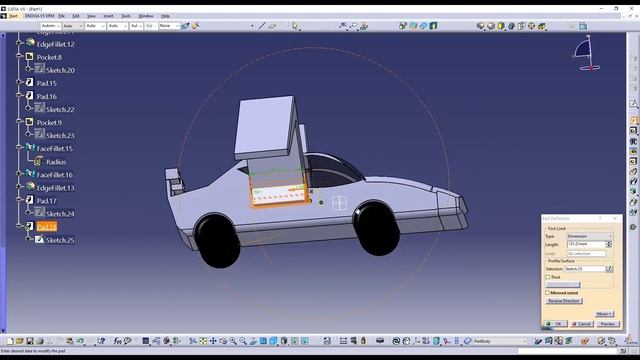Enable the Mirrored extent checkbox
Screen dimensions: 640x360
click(548, 293)
